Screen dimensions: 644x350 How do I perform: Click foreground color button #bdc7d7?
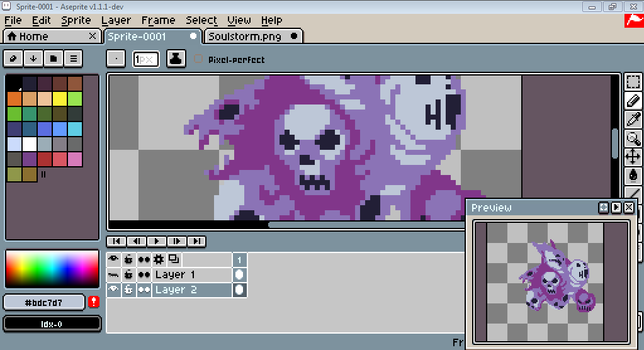(x=43, y=303)
